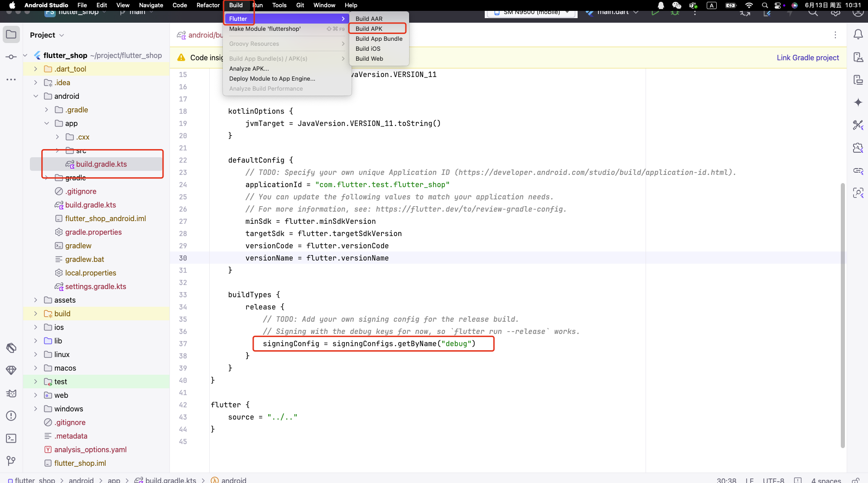Screen dimensions: 868x483
Task: Click line number 37 in gutter
Action: (x=183, y=343)
